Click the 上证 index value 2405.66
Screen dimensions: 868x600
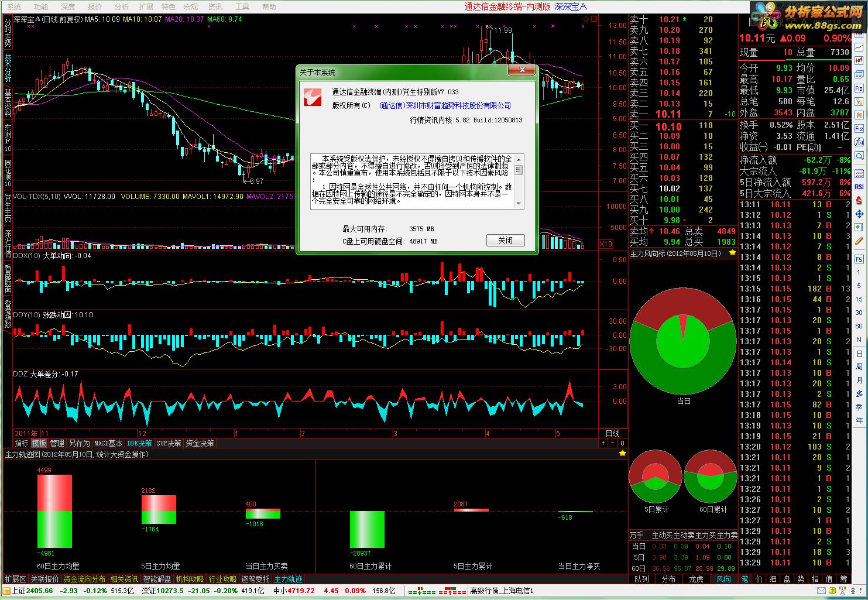coord(39,591)
